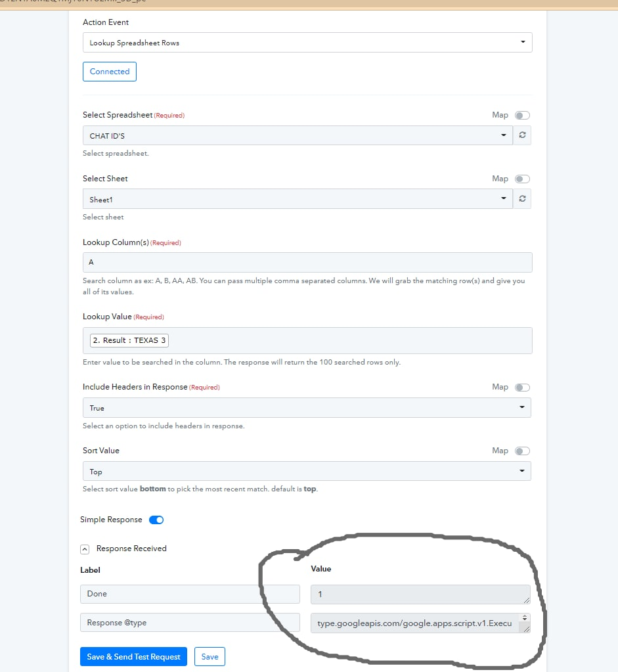This screenshot has height=672, width=618.
Task: Collapse the Response Received section
Action: click(x=85, y=549)
